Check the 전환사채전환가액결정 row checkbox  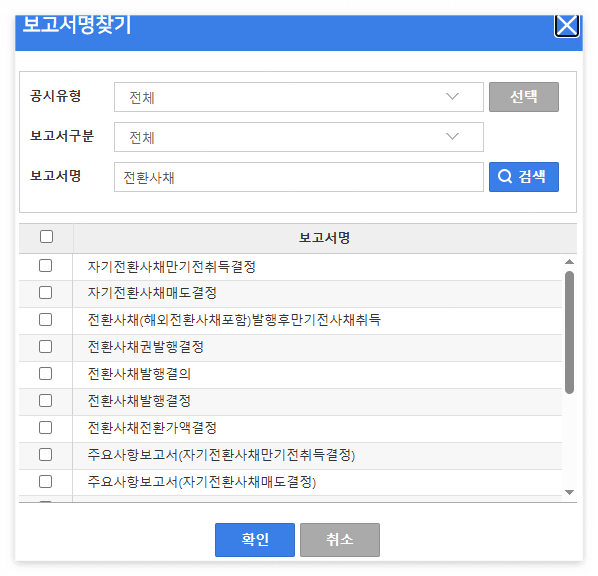[45, 428]
